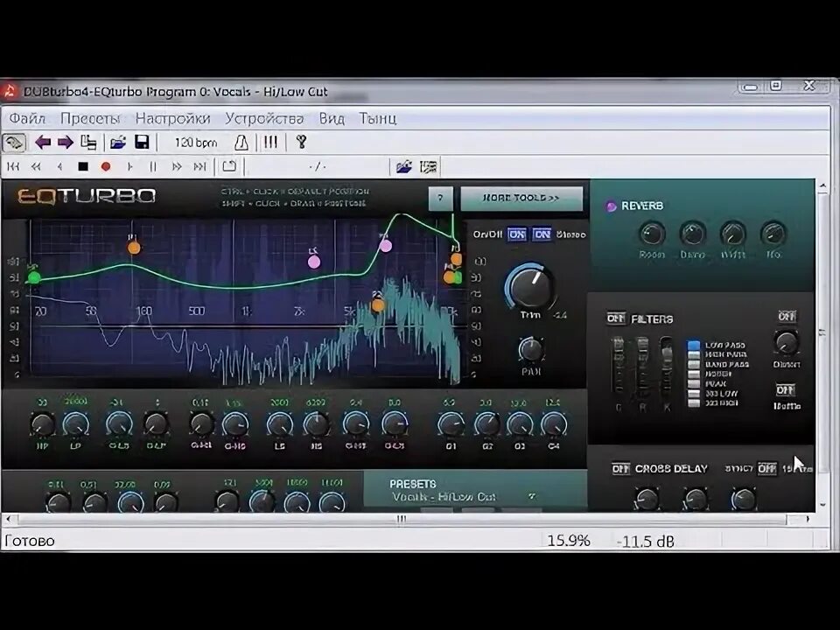Toggle the CROSS DELAY OFF switch
840x630 pixels.
[x=621, y=469]
